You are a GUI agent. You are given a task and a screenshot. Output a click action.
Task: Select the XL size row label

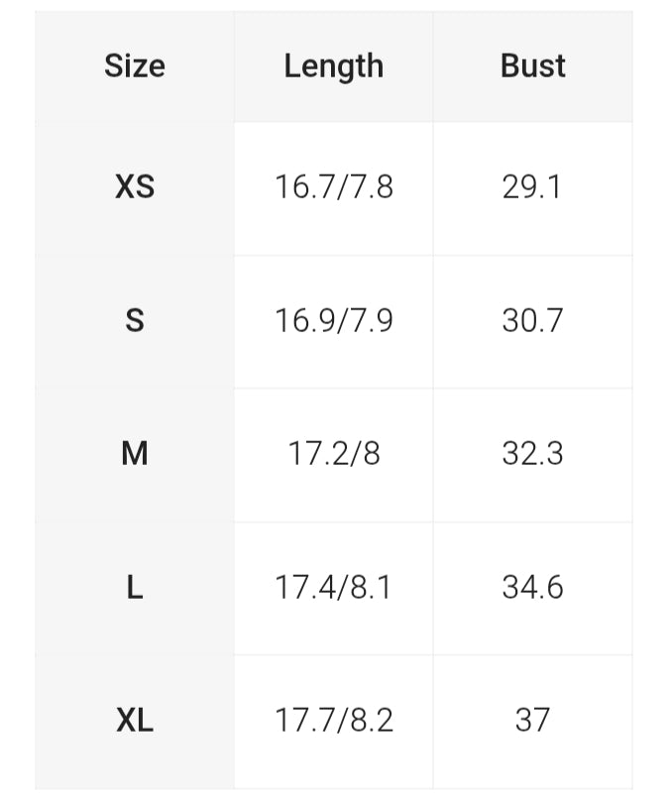tap(135, 720)
